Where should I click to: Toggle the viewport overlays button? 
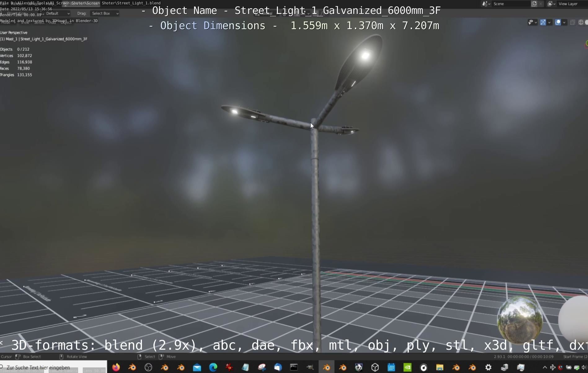point(558,22)
